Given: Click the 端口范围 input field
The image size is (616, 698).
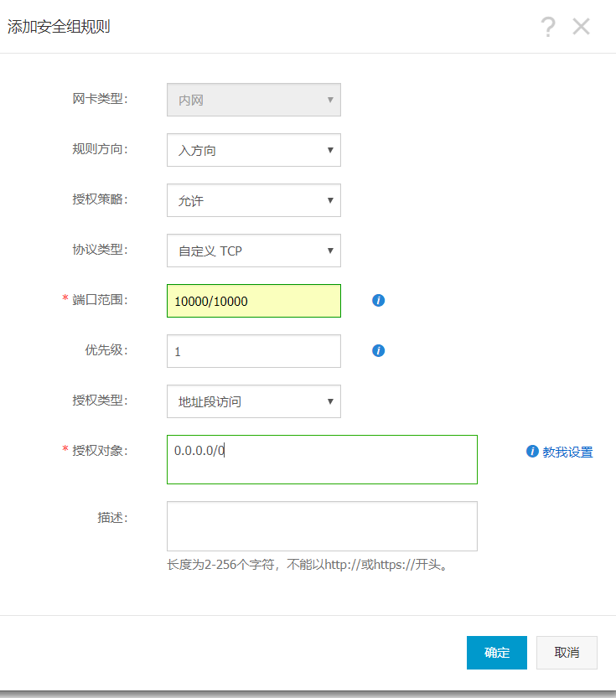Looking at the screenshot, I should pyautogui.click(x=253, y=301).
